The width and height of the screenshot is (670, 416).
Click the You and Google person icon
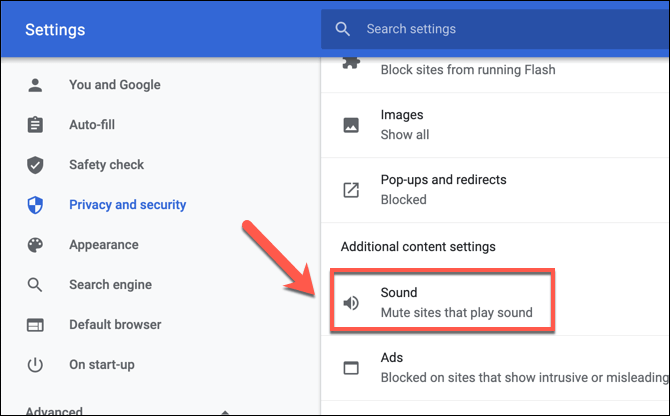coord(35,85)
